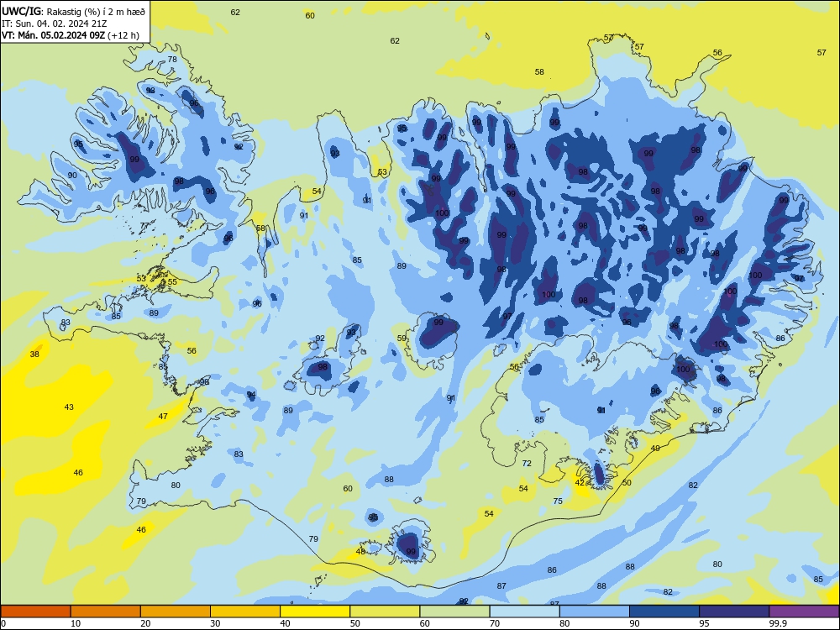The image size is (840, 630).
Task: Click the map value '47' near the west coast
Action: pos(164,417)
